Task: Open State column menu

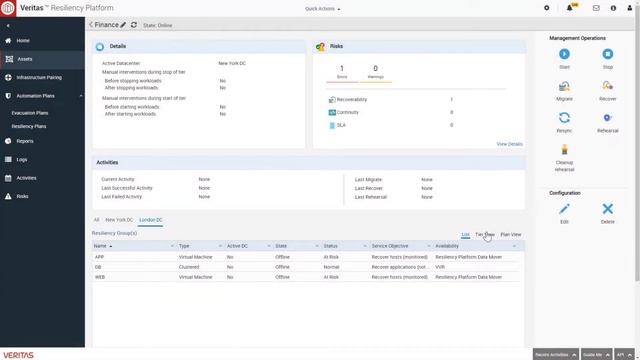Action: pos(317,246)
